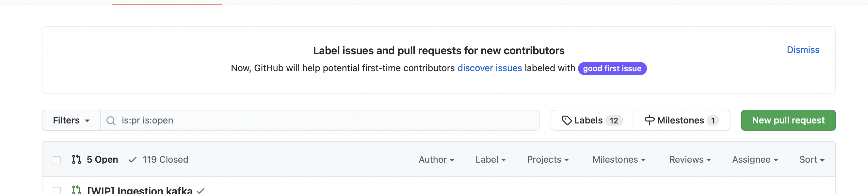Viewport: 868px width, 194px height.
Task: Toggle the select-all pull requests checkbox
Action: pos(56,160)
